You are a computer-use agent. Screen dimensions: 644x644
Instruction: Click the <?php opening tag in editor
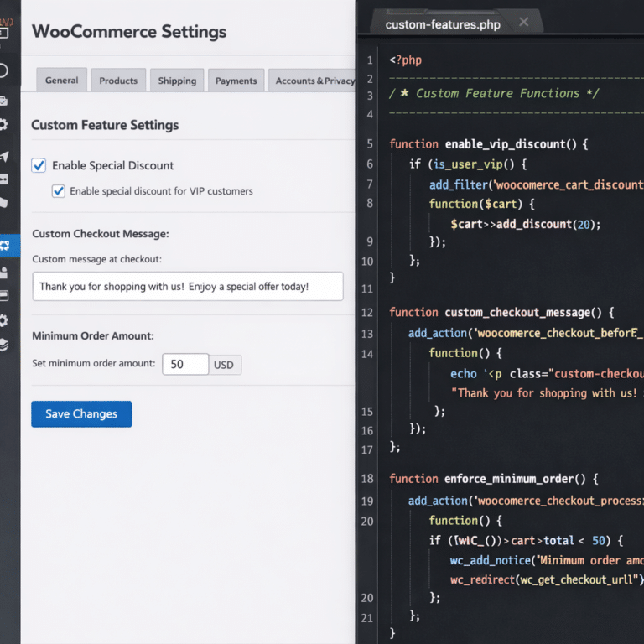[405, 60]
